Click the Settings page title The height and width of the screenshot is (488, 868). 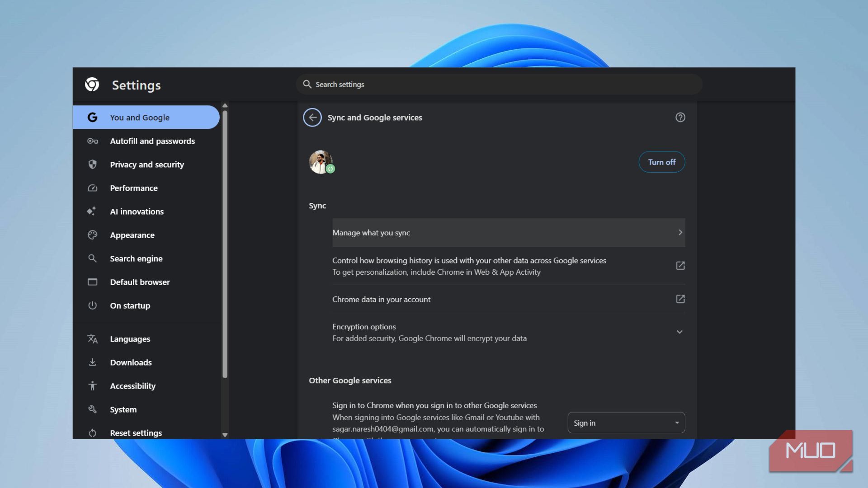[x=136, y=85]
